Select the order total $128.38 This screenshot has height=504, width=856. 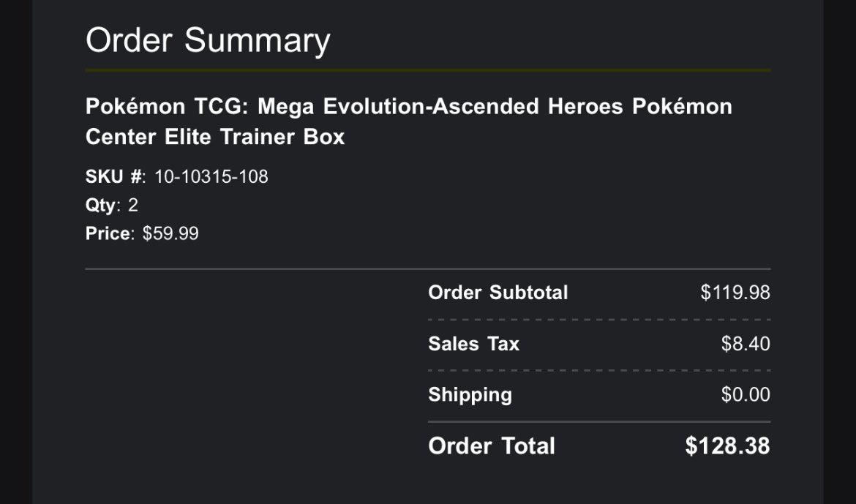pos(728,445)
